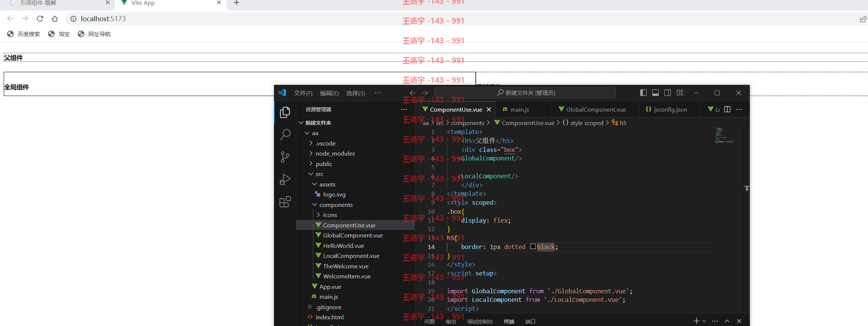Open the Extensions view

(x=285, y=202)
